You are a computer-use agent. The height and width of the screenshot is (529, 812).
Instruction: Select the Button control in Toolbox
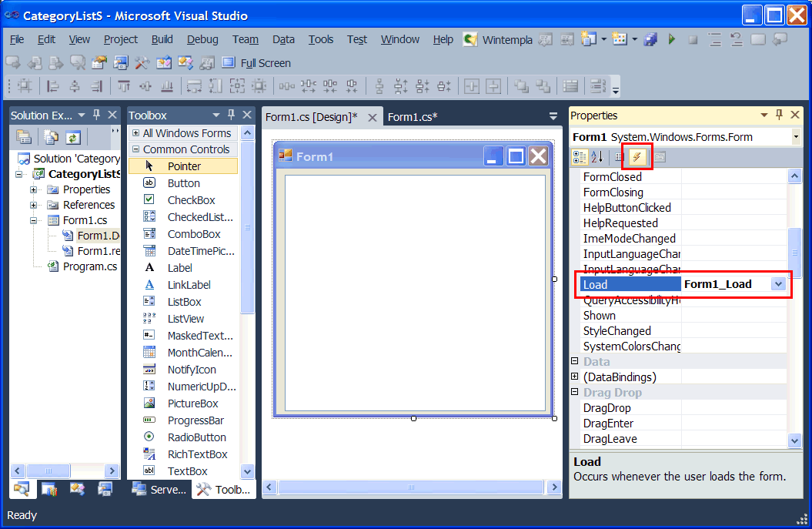coord(183,183)
